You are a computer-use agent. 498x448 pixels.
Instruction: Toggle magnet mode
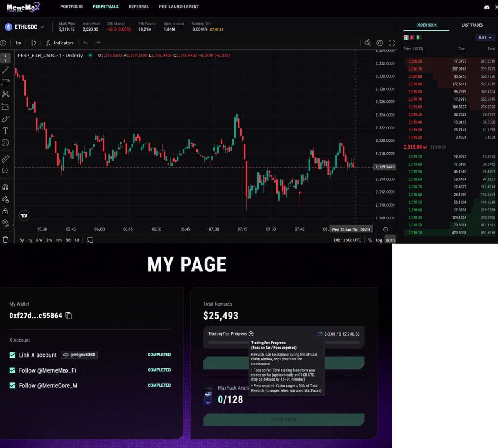tap(5, 187)
